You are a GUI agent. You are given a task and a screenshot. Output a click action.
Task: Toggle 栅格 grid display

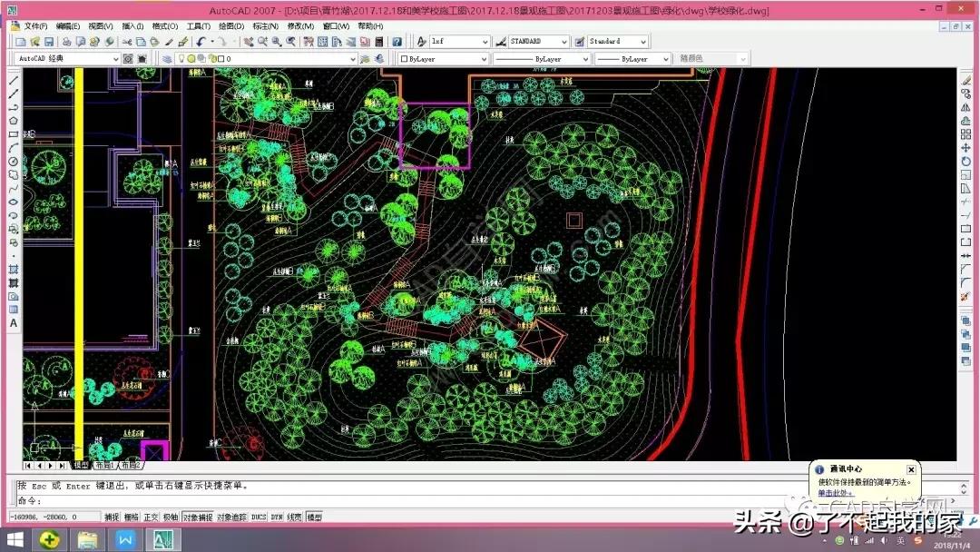132,517
